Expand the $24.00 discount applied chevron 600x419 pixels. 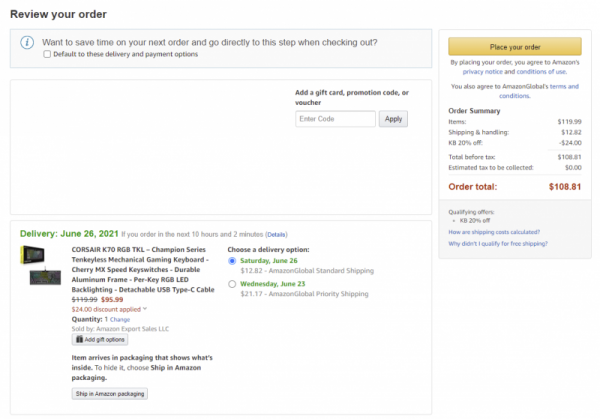point(145,309)
